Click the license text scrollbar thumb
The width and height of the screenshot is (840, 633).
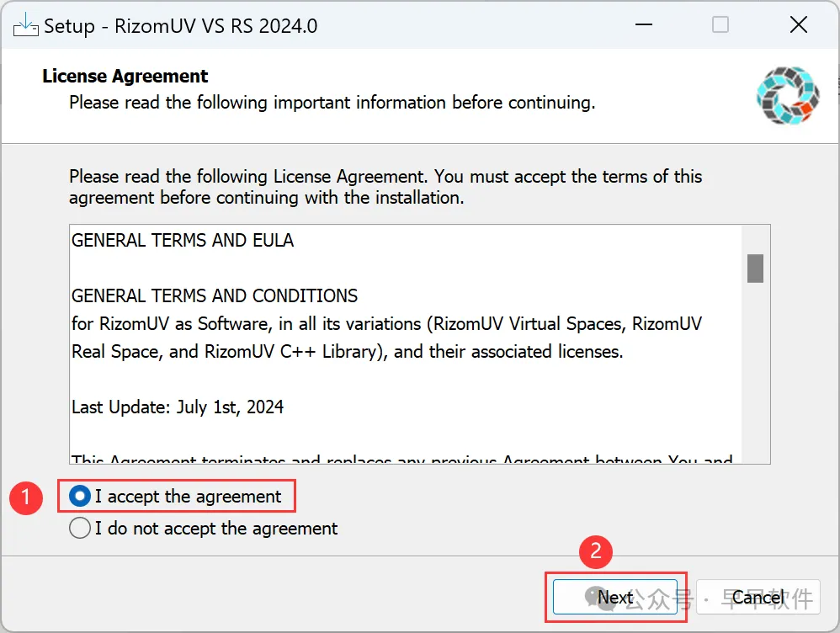pos(755,268)
